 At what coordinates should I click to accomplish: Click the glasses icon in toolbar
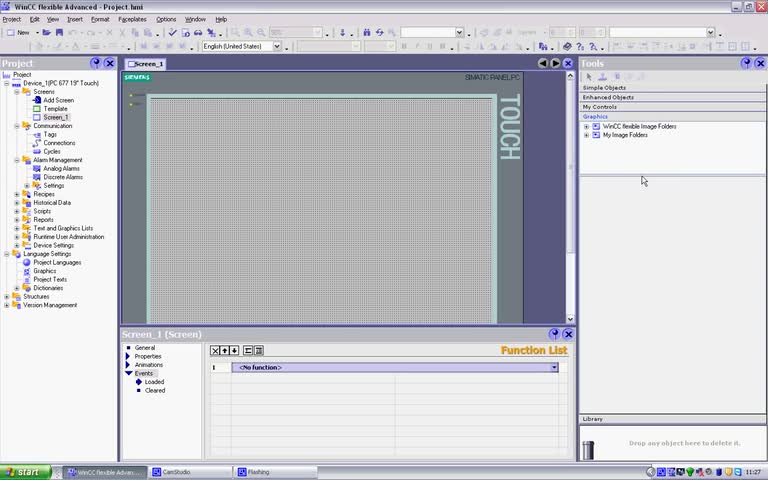pyautogui.click(x=198, y=32)
